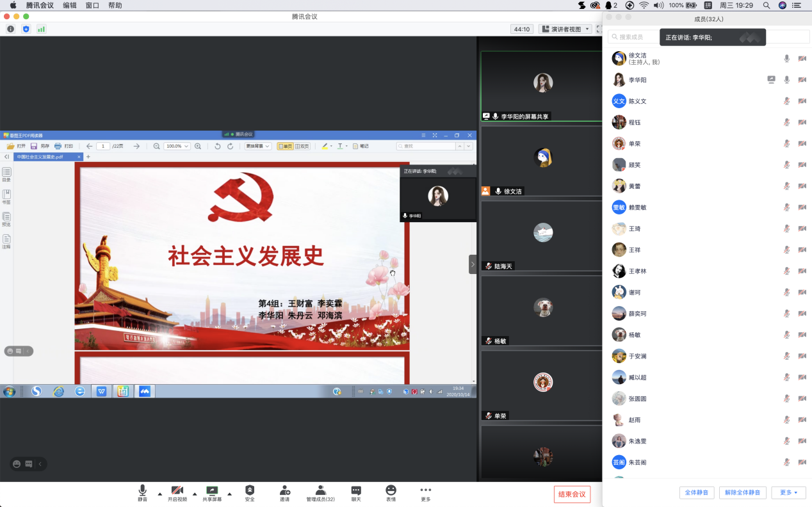
Task: Click the 更多 three-dots icon in toolbar
Action: tap(425, 490)
